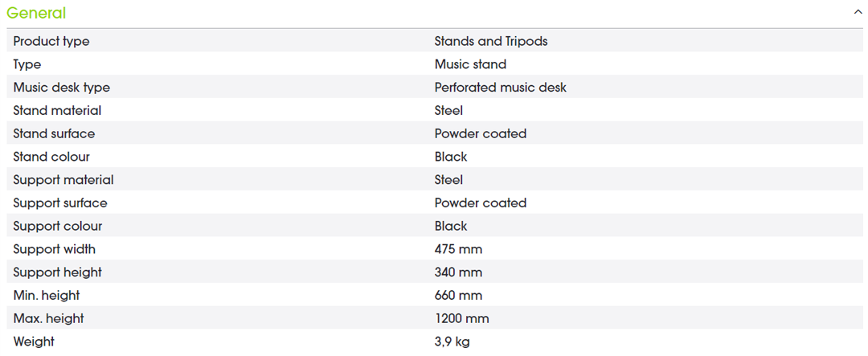Viewport: 868px width, 356px height.
Task: Select the Support colour row label
Action: tap(58, 227)
